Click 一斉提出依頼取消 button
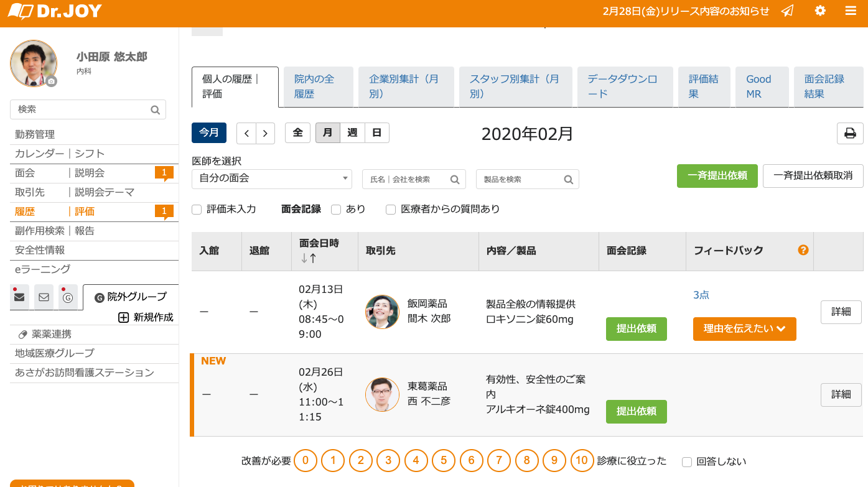Screen dimensions: 868x487 tap(813, 175)
